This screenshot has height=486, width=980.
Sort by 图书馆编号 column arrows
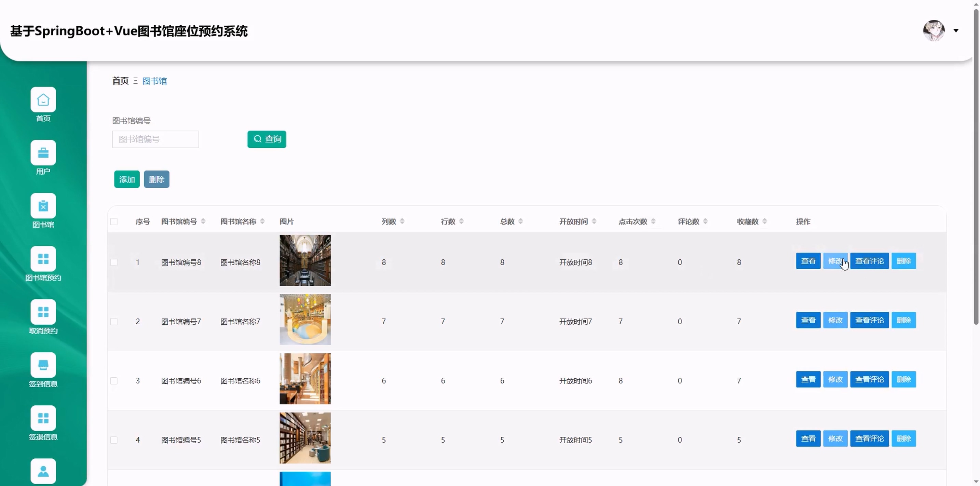click(203, 221)
